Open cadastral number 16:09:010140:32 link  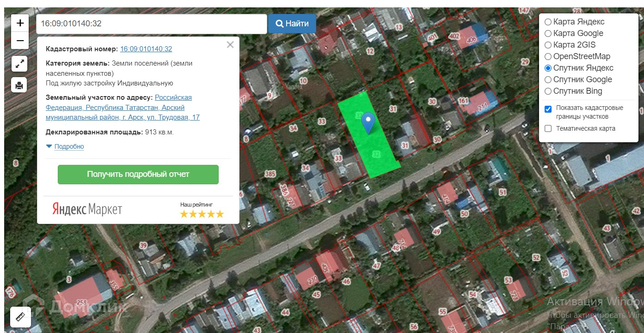(146, 49)
